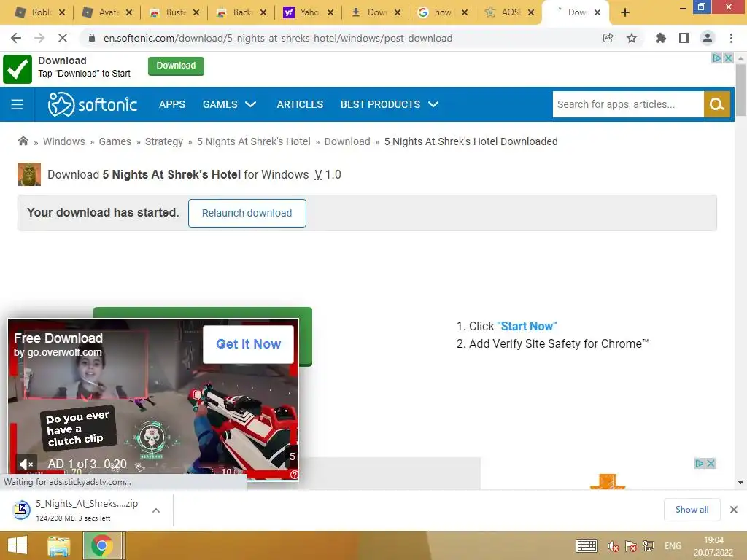The image size is (747, 560).
Task: Click the 5_Nights_At_Shreks zip download item
Action: pyautogui.click(x=87, y=510)
